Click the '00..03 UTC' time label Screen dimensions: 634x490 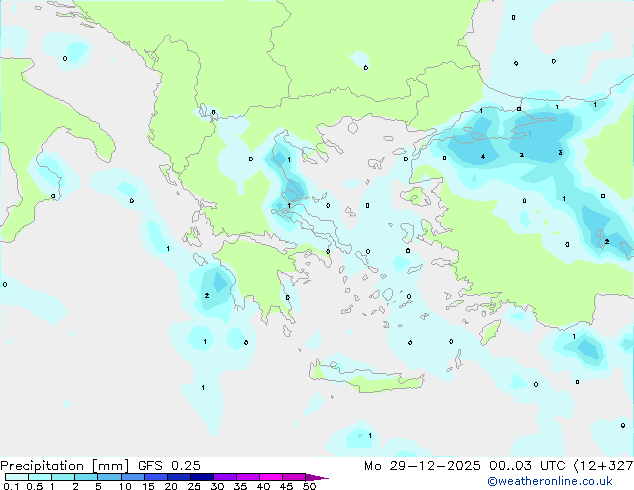point(527,466)
